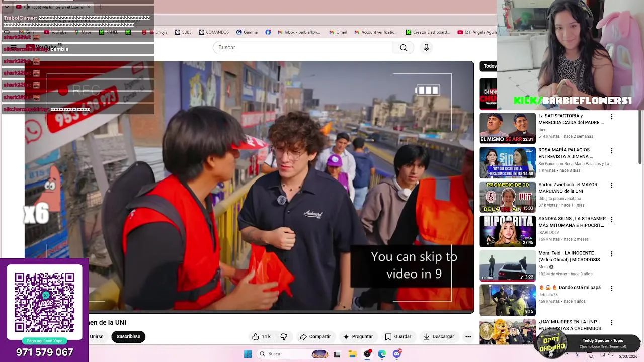
Task: Join the channel with Unirse
Action: (97, 337)
